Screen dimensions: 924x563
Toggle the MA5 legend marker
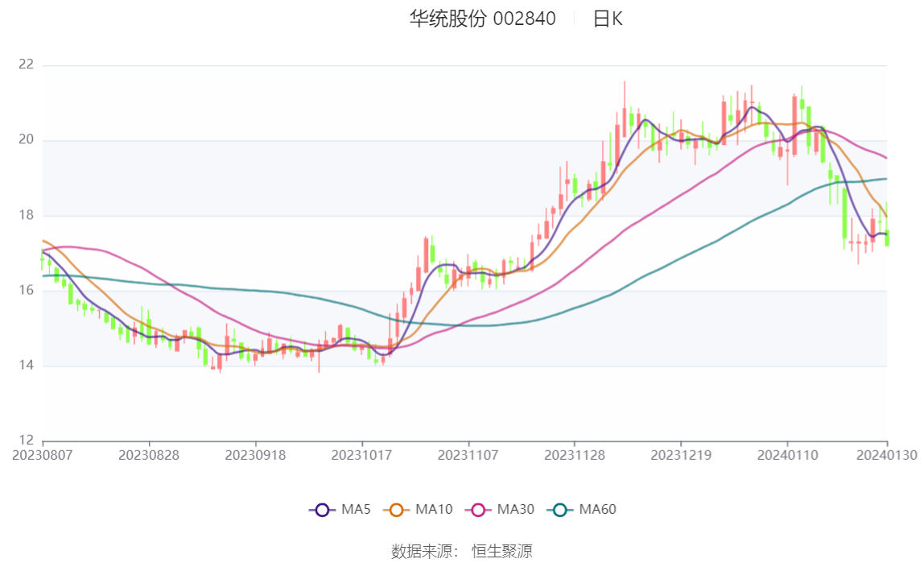(x=322, y=510)
